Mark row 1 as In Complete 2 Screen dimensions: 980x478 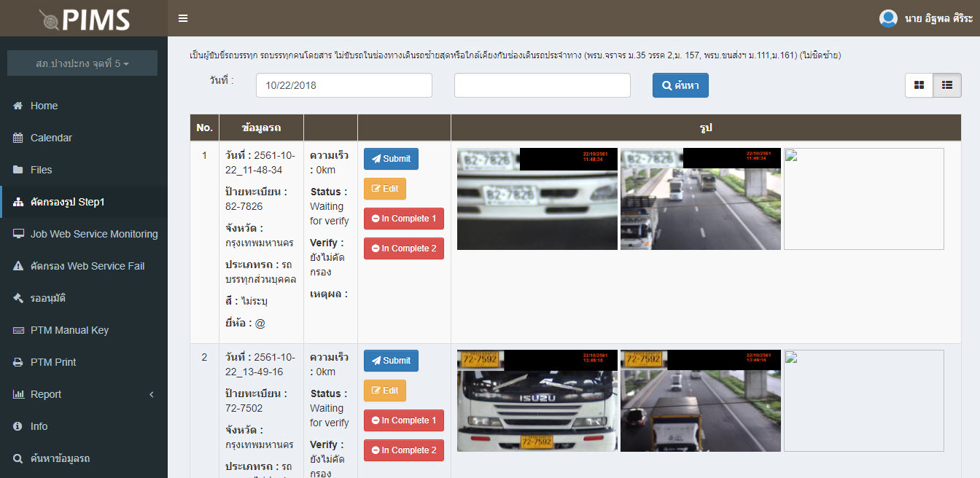(404, 248)
